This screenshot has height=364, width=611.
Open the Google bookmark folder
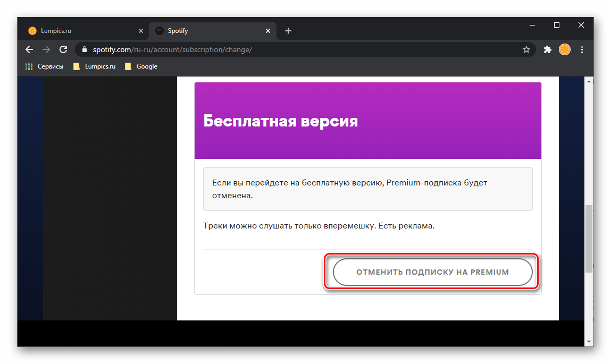point(141,66)
